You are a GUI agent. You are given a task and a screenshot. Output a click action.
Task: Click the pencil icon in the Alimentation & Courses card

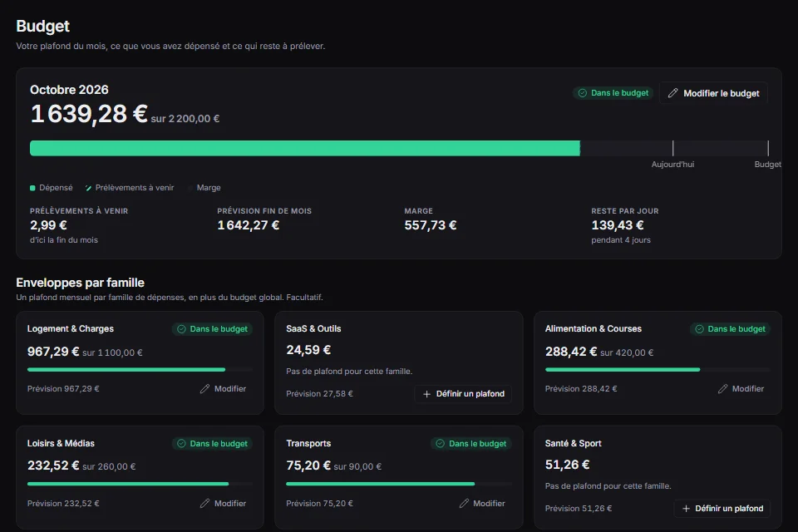722,389
